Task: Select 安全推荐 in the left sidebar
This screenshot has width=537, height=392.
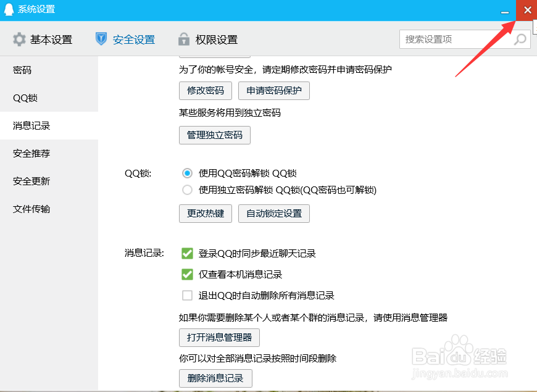Action: (49, 154)
